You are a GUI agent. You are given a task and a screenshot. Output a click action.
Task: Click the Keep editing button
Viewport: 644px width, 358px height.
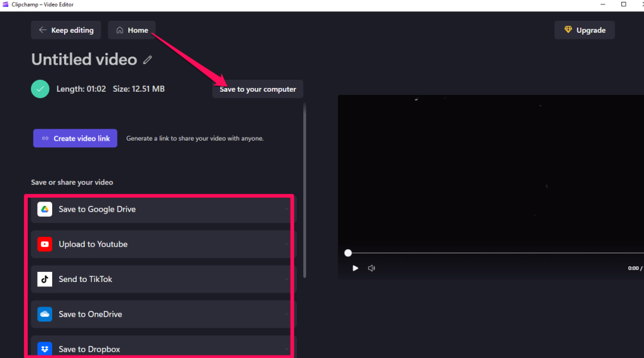tap(65, 30)
